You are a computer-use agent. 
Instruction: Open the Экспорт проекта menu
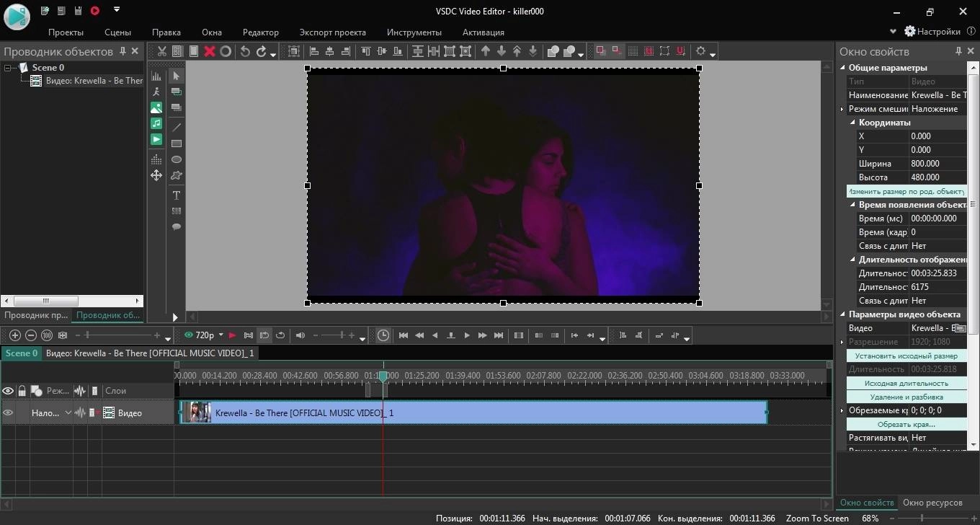333,32
